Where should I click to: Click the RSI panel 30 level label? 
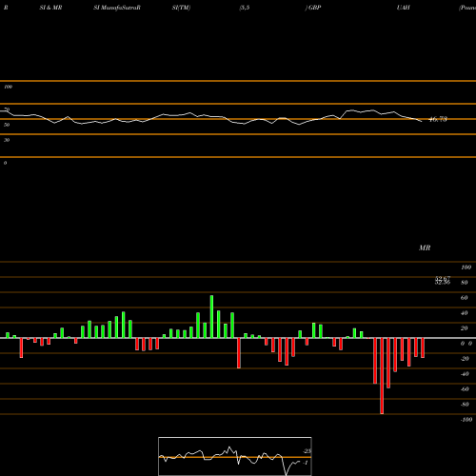7,140
